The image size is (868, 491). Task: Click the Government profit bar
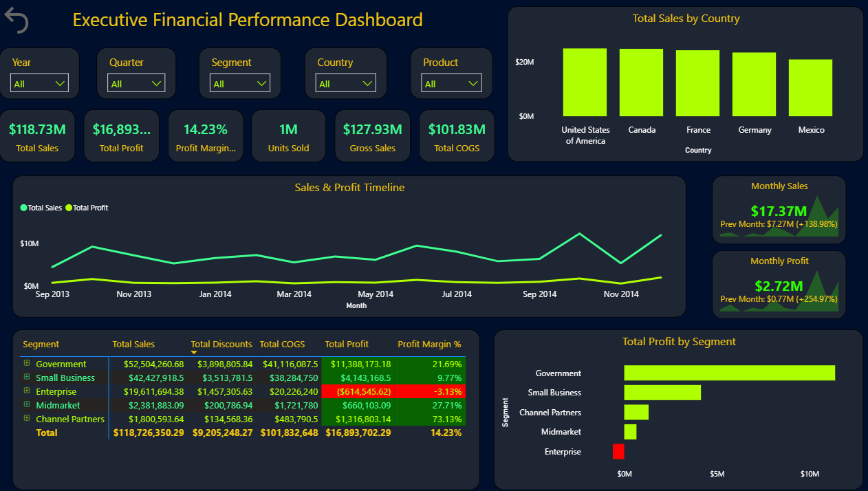coord(730,373)
